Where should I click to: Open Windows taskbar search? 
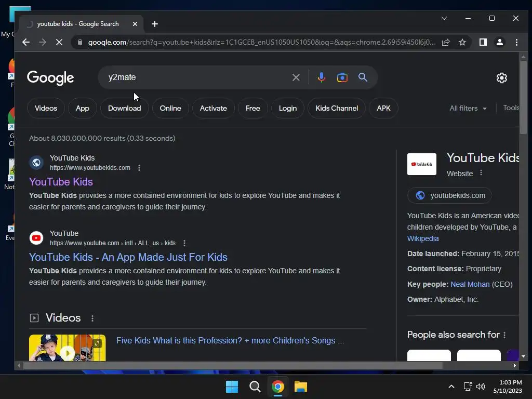(255, 387)
